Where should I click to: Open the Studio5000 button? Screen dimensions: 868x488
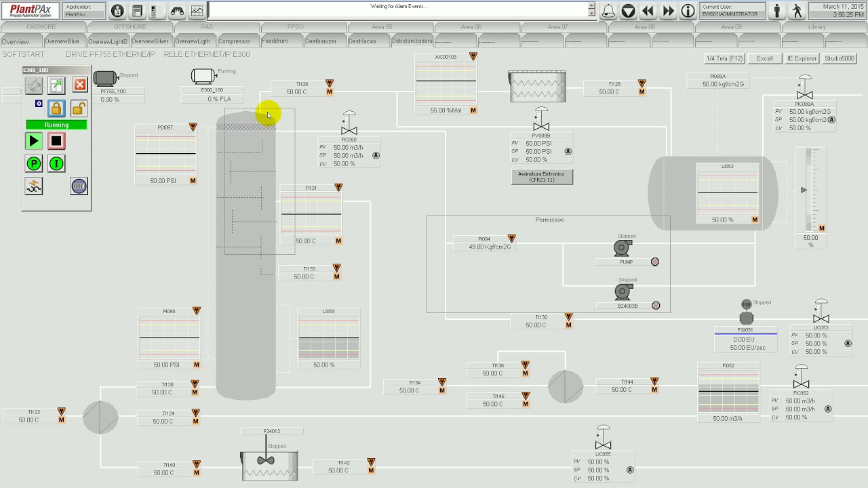pos(840,58)
